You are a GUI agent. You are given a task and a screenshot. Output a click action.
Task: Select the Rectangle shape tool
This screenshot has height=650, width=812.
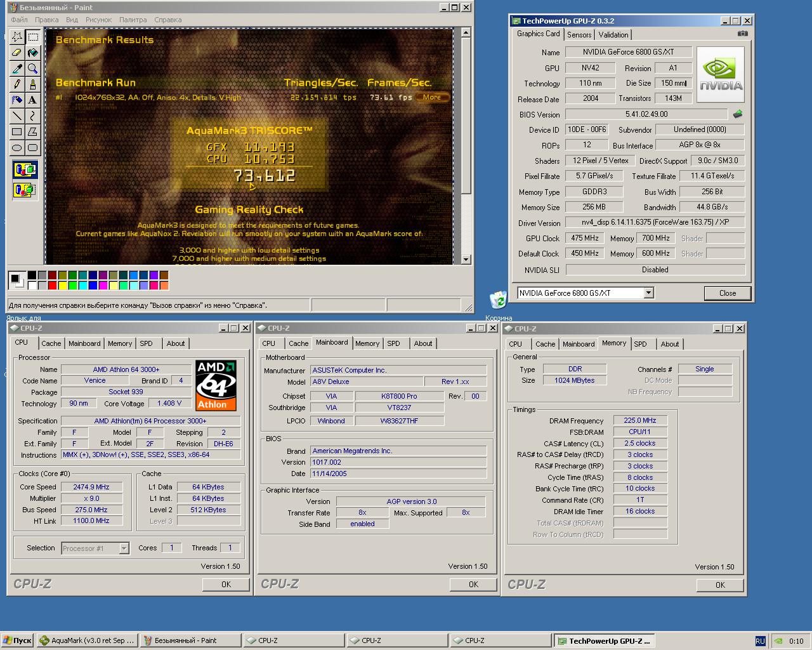point(17,132)
